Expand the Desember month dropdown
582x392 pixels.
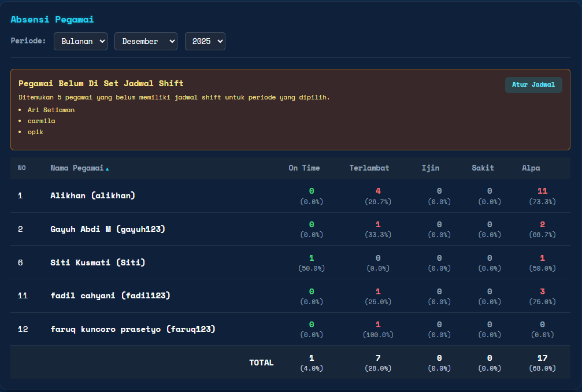pos(146,42)
